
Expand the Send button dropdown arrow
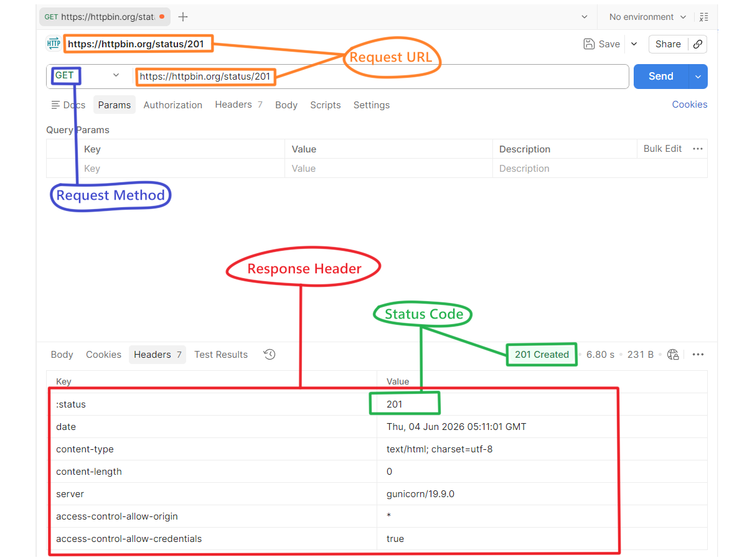click(698, 77)
